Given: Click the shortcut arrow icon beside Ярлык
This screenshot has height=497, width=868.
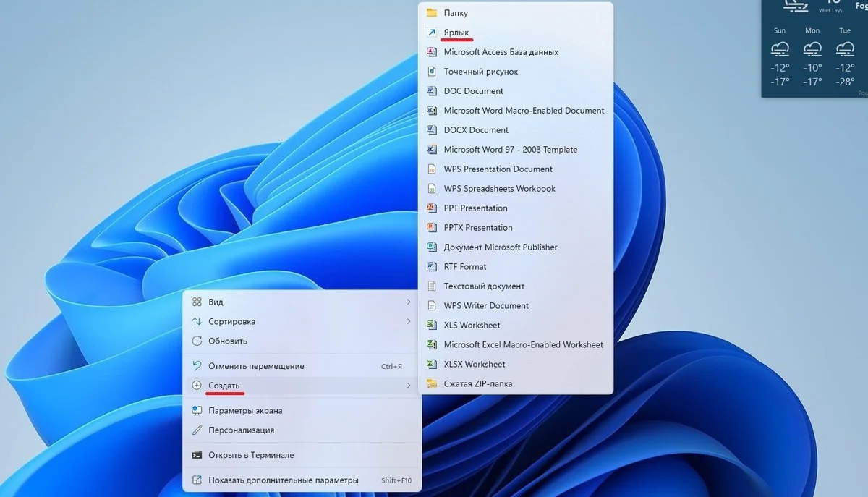Looking at the screenshot, I should 432,33.
